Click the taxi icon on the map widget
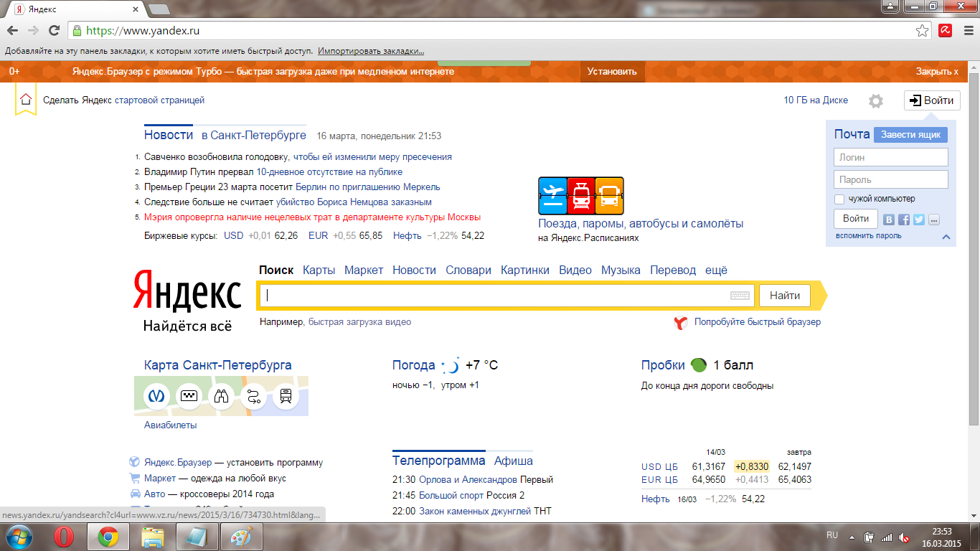The height and width of the screenshot is (551, 980). click(189, 396)
